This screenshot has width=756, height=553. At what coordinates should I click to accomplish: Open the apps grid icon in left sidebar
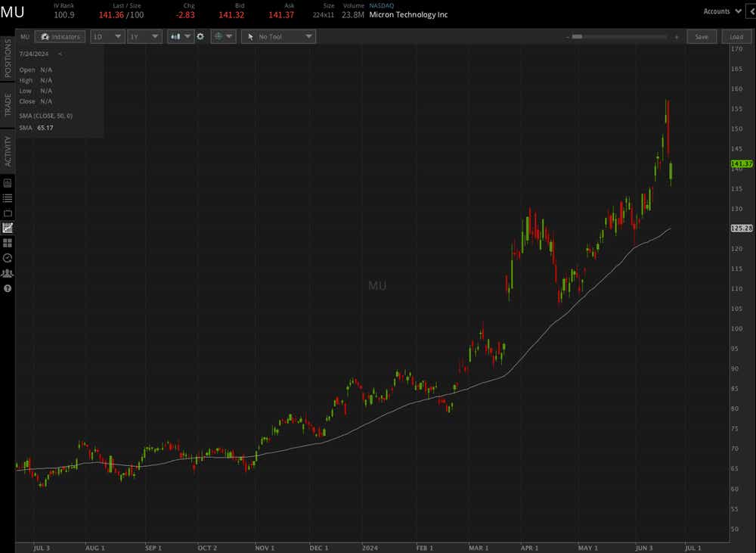(x=8, y=243)
